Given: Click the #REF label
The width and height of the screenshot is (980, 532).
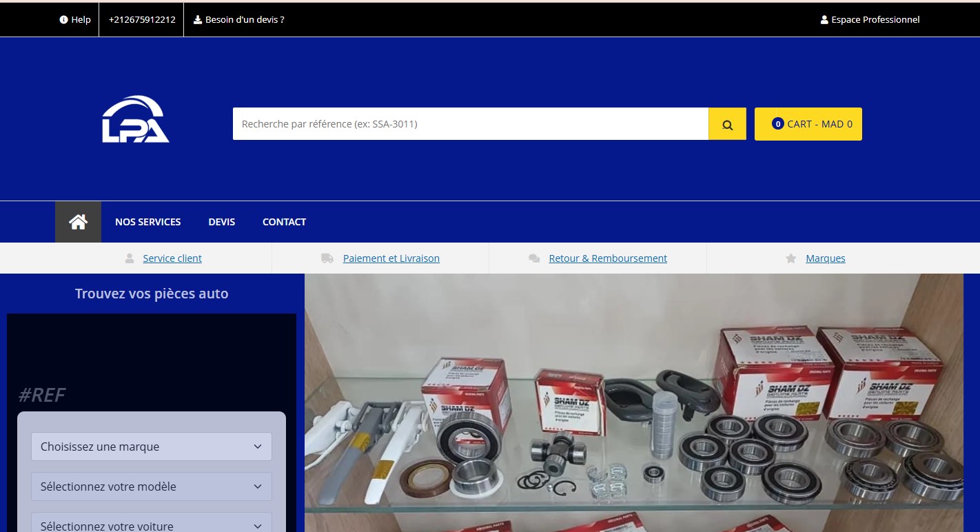Looking at the screenshot, I should click(42, 395).
